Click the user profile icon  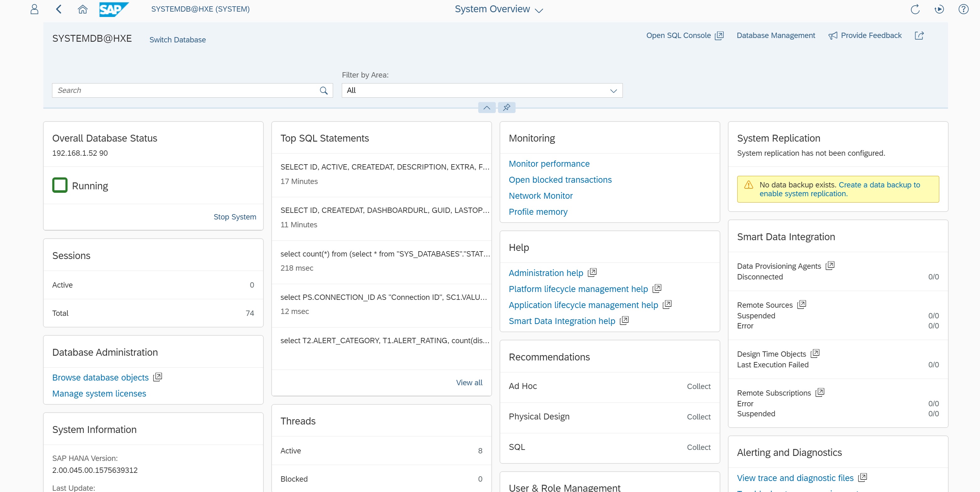(x=34, y=9)
